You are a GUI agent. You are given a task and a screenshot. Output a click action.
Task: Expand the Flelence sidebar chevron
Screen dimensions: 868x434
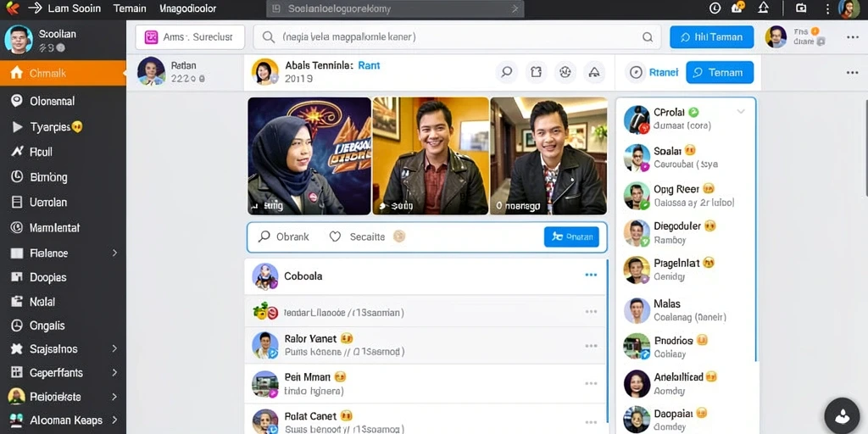point(114,253)
